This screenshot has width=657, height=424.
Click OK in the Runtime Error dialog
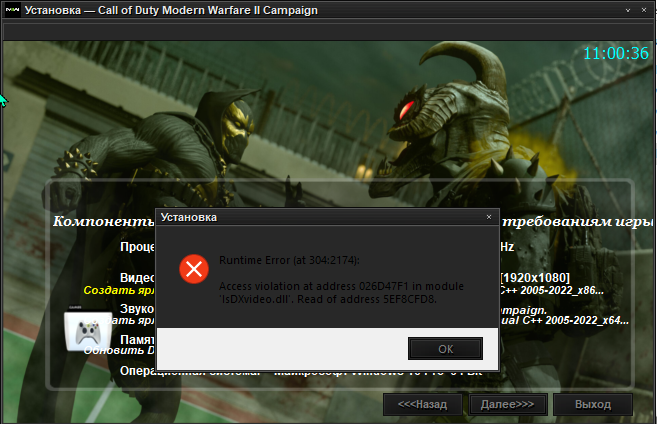click(445, 349)
